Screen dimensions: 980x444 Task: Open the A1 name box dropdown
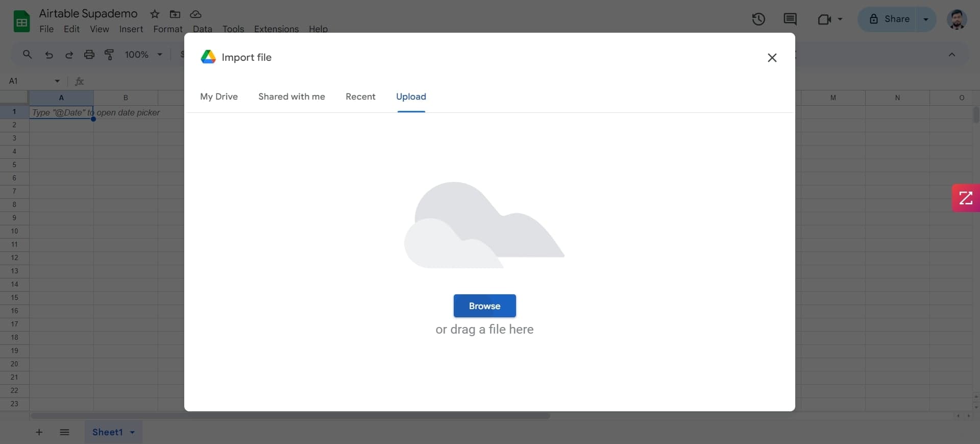[x=57, y=81]
